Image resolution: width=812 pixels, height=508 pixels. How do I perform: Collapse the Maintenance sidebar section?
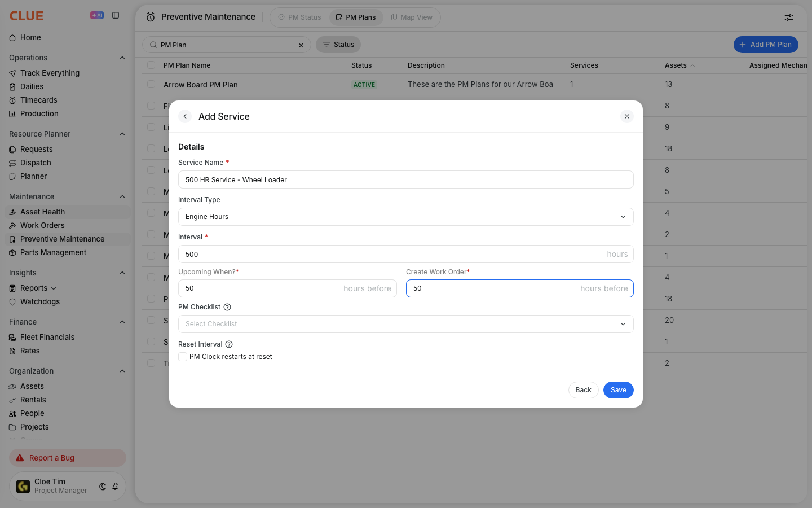122,196
